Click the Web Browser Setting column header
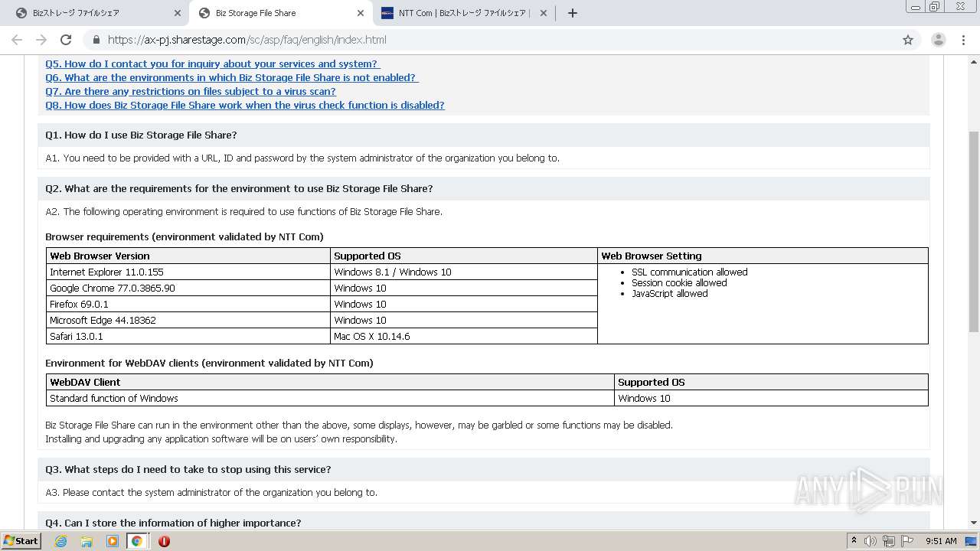Viewport: 980px width, 551px height. 763,256
